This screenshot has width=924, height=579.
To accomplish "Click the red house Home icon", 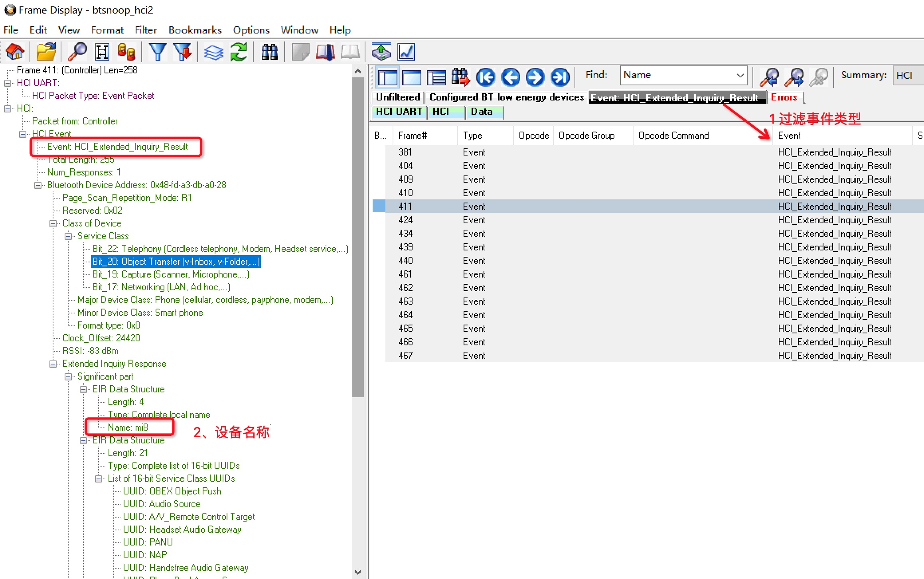I will coord(15,52).
